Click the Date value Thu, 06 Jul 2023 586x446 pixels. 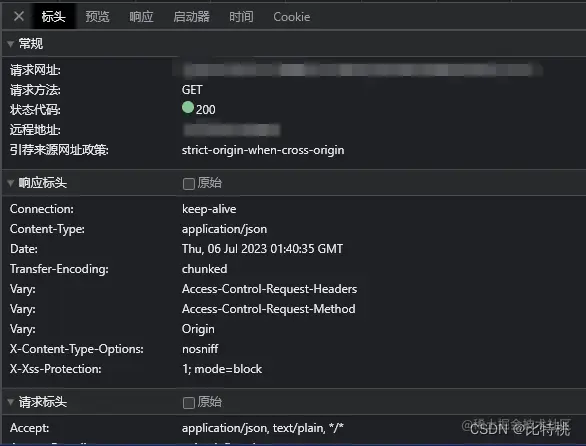(262, 249)
